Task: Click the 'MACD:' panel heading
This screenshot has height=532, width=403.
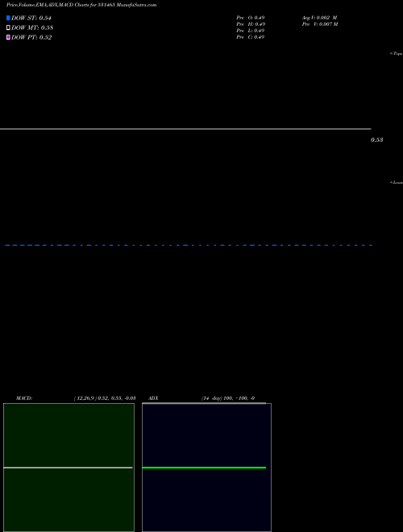Action: click(24, 398)
